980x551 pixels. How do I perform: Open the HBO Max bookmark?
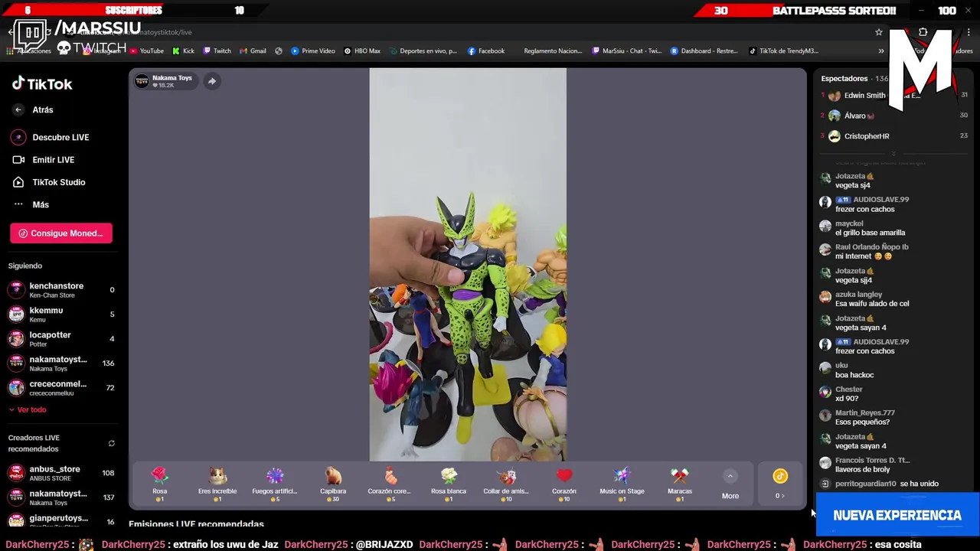(x=362, y=51)
